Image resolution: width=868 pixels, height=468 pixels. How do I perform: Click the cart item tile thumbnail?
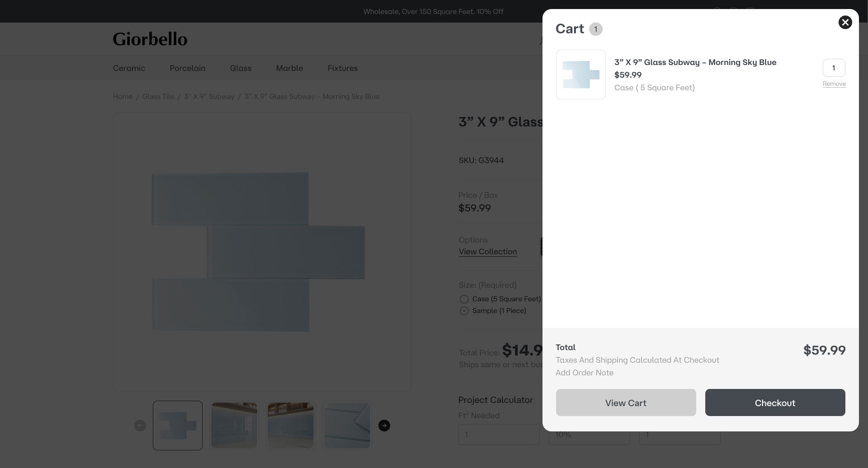(x=580, y=75)
